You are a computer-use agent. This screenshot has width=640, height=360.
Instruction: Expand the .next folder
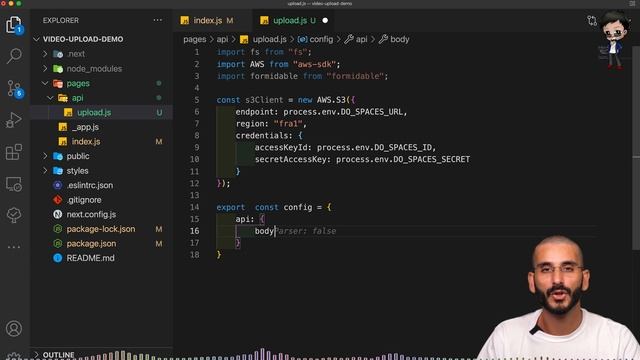tap(45, 54)
